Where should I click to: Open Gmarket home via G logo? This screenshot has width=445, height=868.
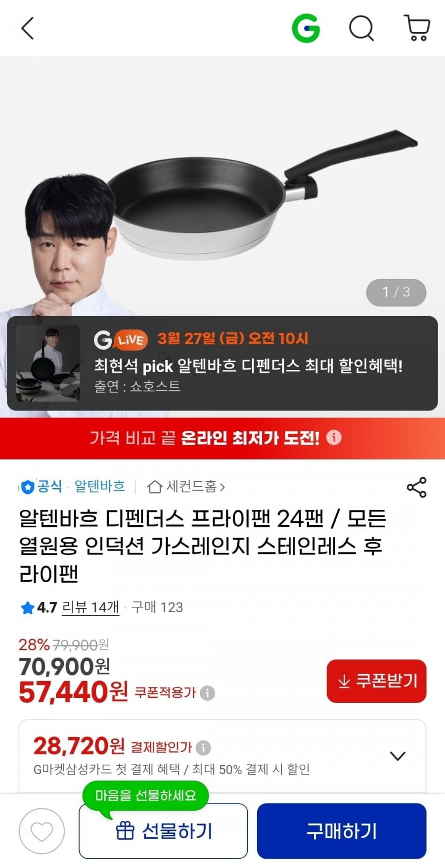[306, 28]
